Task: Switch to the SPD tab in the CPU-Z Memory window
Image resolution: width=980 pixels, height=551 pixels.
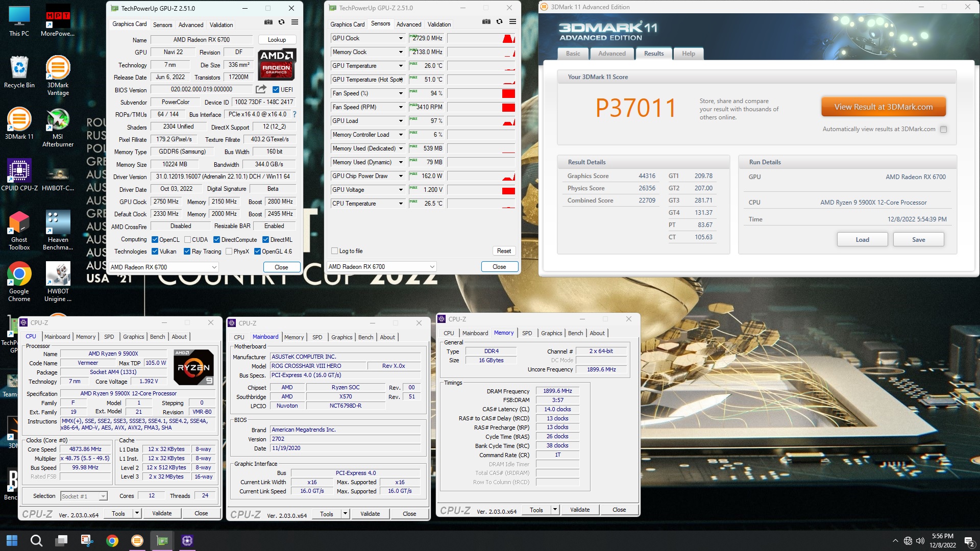Action: (x=527, y=333)
